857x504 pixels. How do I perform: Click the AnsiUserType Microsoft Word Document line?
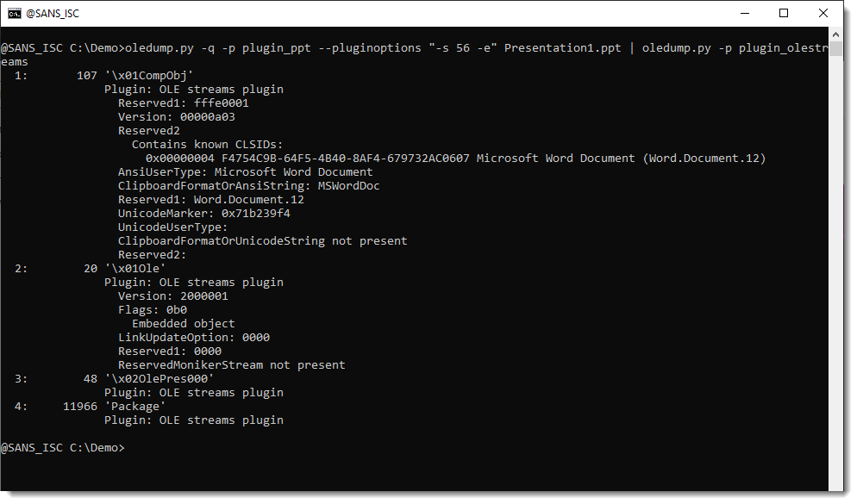pyautogui.click(x=246, y=172)
